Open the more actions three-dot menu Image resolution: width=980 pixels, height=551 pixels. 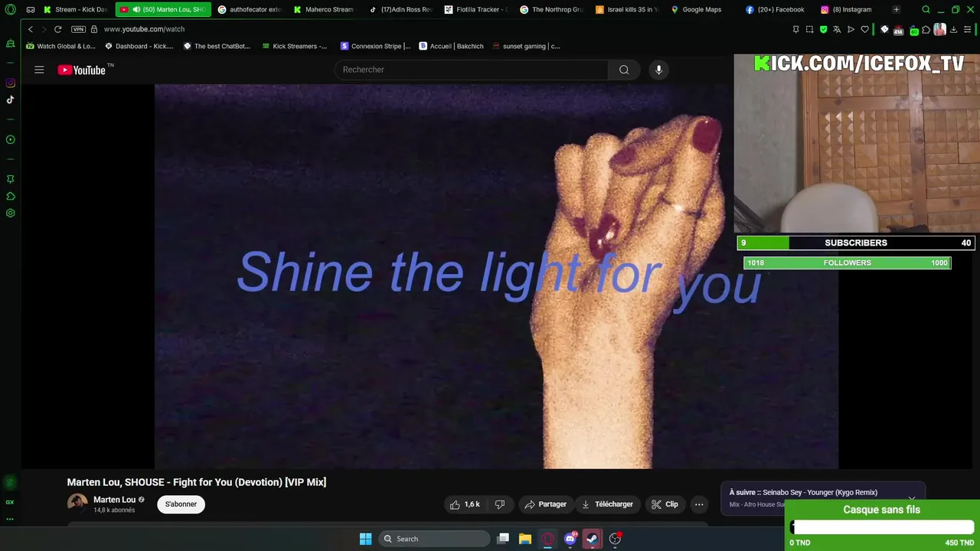(699, 504)
